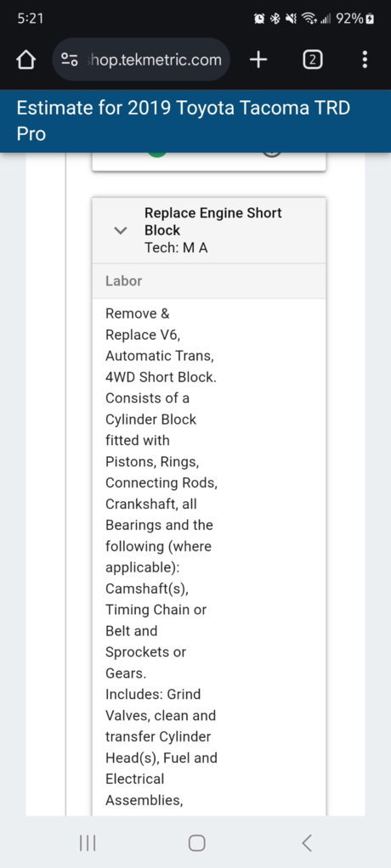
Task: Click the Tech: M A label
Action: click(176, 248)
